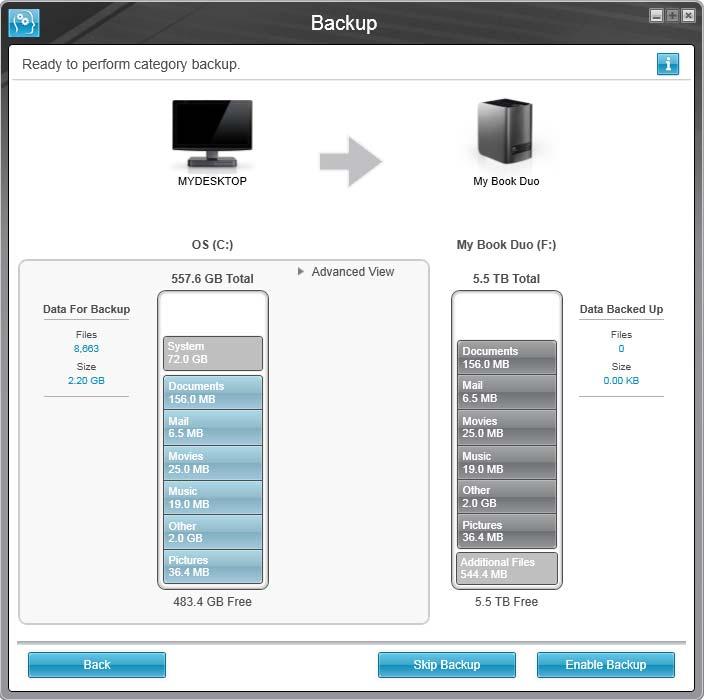The height and width of the screenshot is (700, 704).
Task: Select the MYDESKTOP computer monitor icon
Action: [x=212, y=133]
